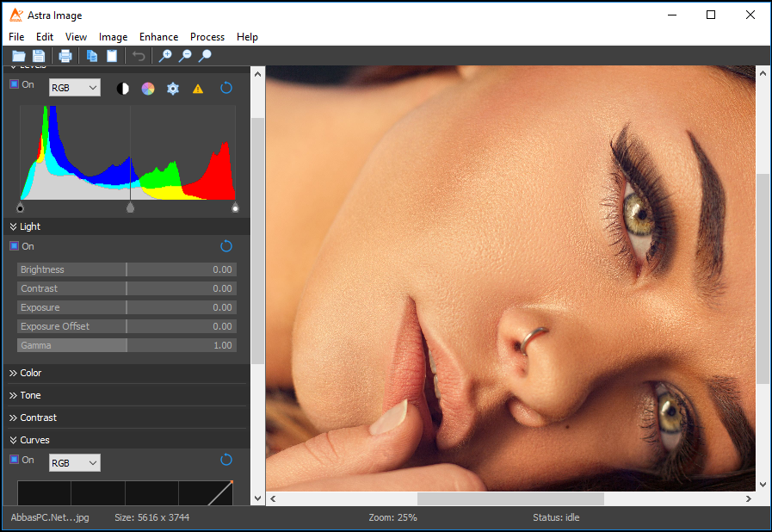Save the image with the floppy disk icon
772x532 pixels.
tap(39, 56)
